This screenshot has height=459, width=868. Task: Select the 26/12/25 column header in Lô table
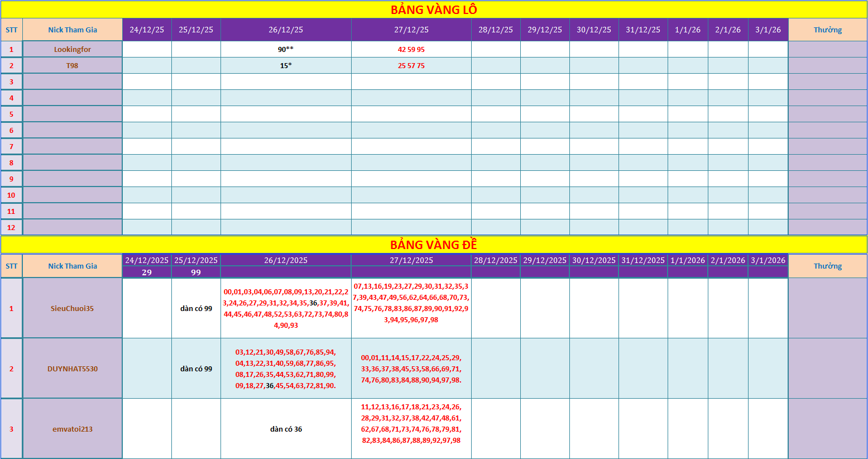click(286, 30)
